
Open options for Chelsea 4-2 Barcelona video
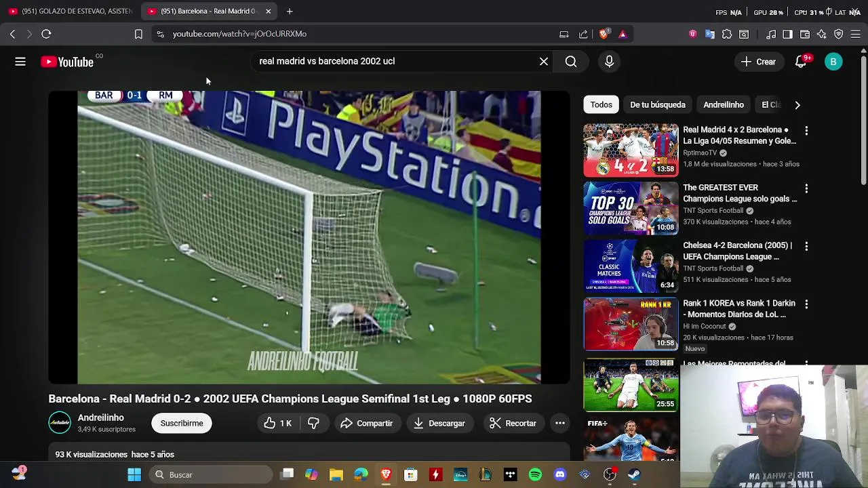[x=806, y=246]
